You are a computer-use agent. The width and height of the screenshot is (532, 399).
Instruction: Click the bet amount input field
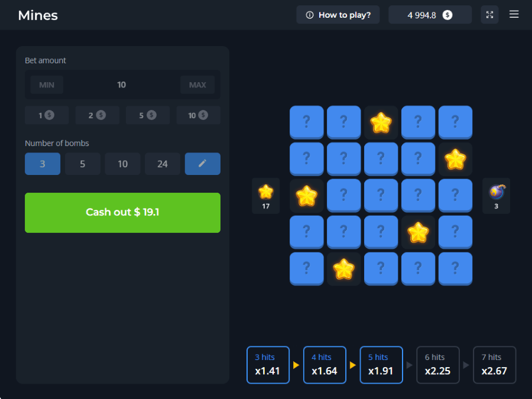pyautogui.click(x=122, y=85)
